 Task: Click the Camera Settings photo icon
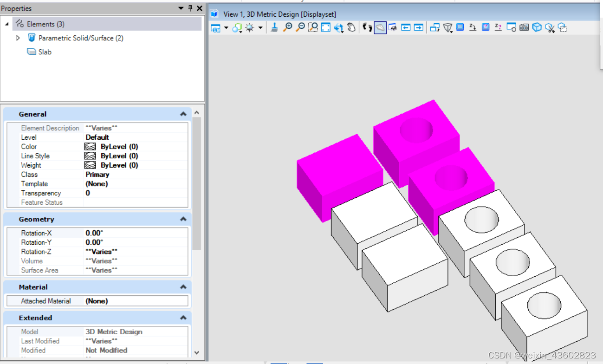[524, 27]
